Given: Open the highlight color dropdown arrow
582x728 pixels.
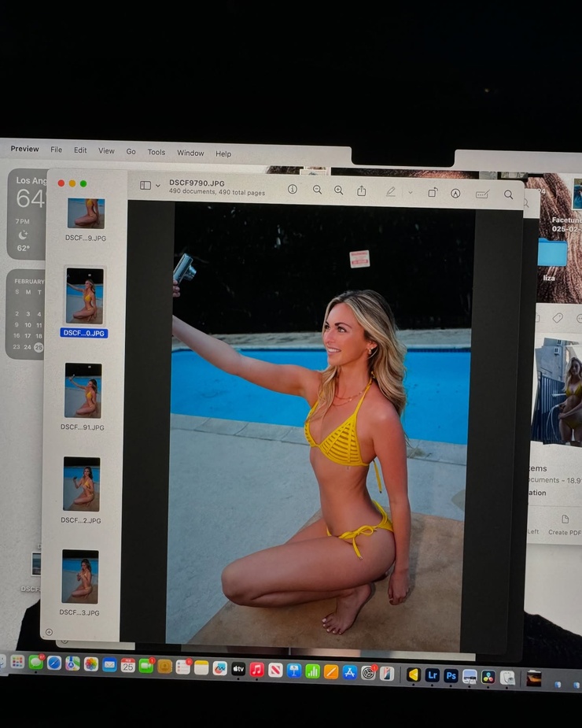Looking at the screenshot, I should click(x=410, y=193).
